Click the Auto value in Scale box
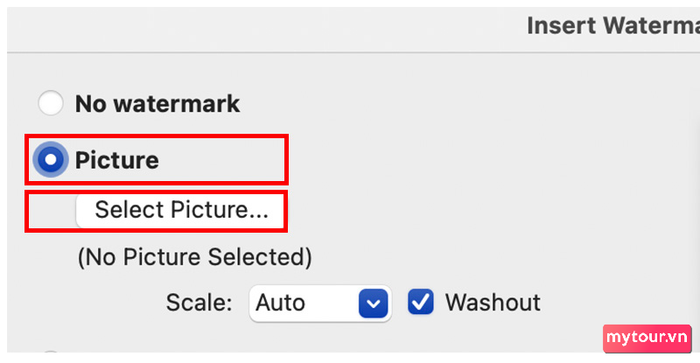 [x=280, y=303]
